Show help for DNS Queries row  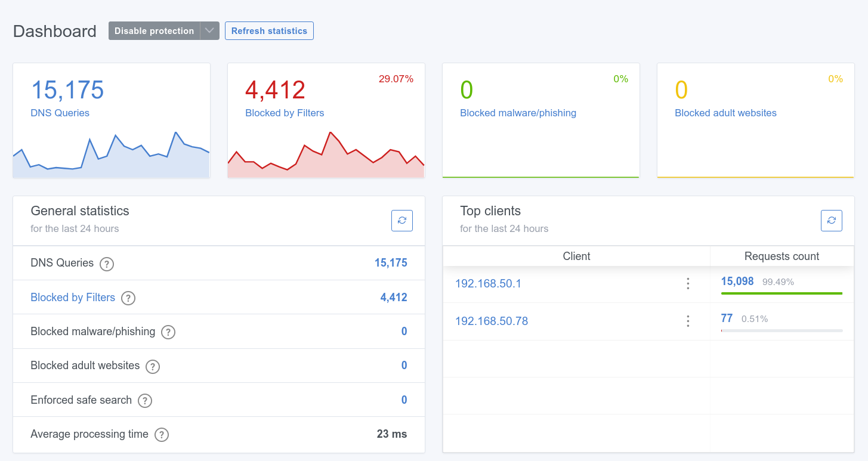pyautogui.click(x=107, y=264)
